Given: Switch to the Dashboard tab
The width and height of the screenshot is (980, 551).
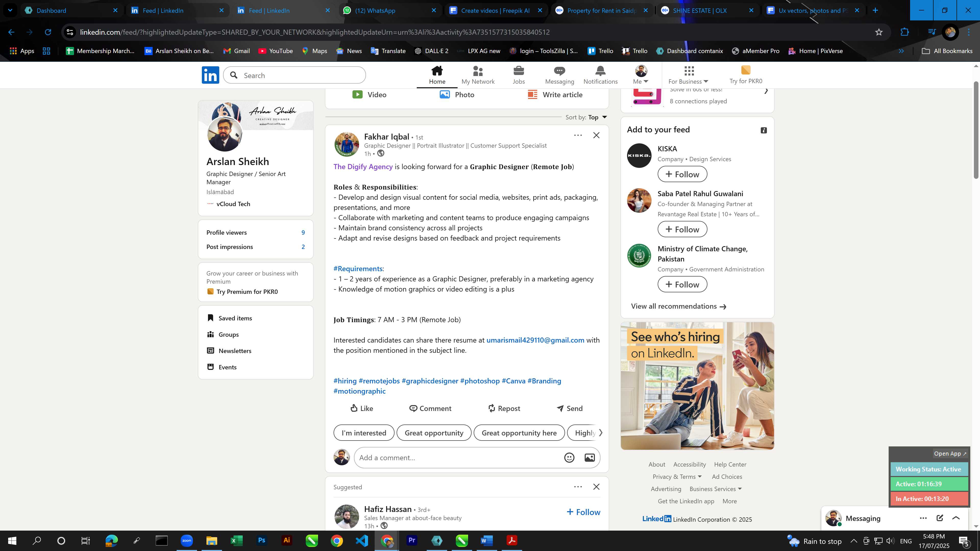Looking at the screenshot, I should [x=71, y=10].
